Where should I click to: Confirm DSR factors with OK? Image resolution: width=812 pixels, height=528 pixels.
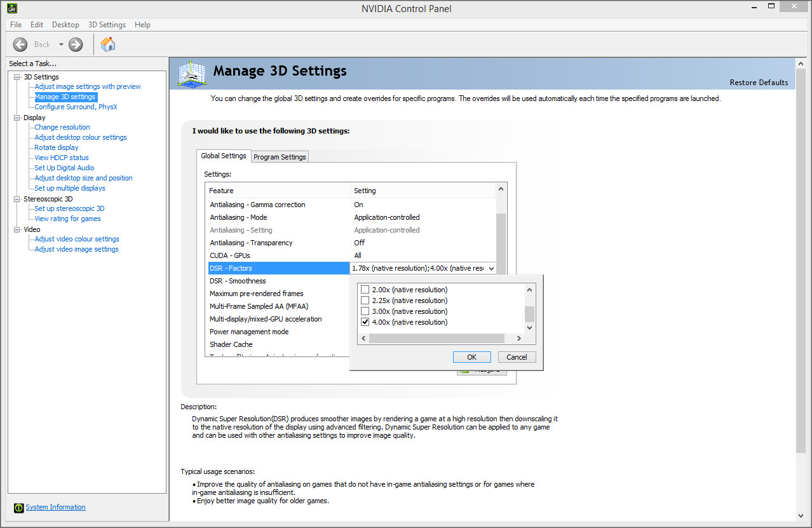pos(471,357)
